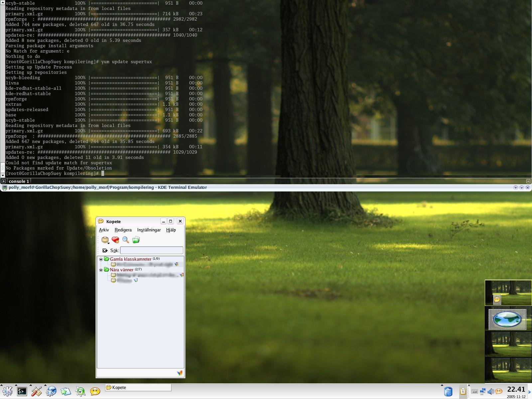Click the 'se' keyboard layout indicator
This screenshot has width=532, height=399.
(475, 392)
